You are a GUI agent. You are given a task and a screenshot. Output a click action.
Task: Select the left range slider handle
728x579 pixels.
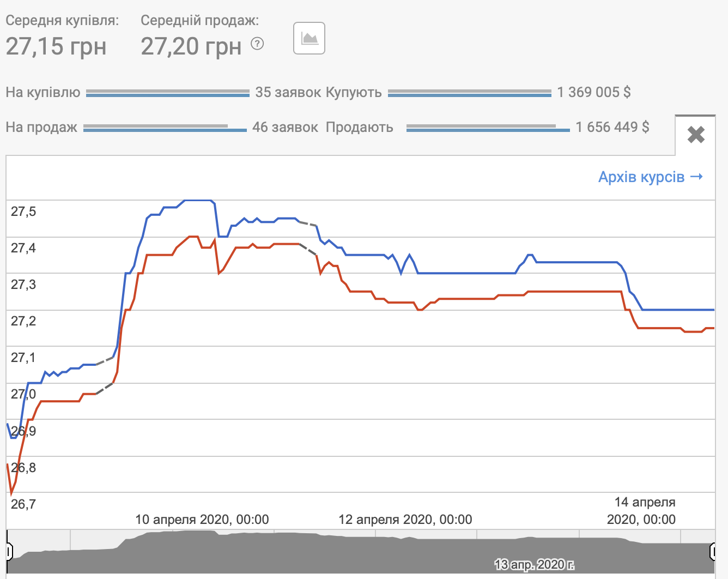tap(9, 551)
